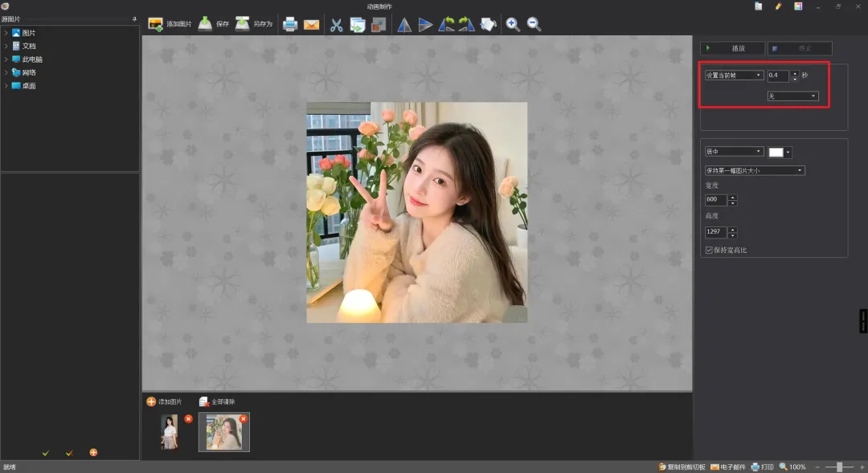Click 添加图片 below the preview

164,402
